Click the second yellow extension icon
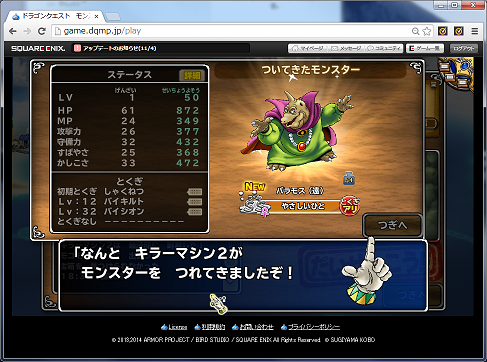This screenshot has width=487, height=362. point(459,31)
